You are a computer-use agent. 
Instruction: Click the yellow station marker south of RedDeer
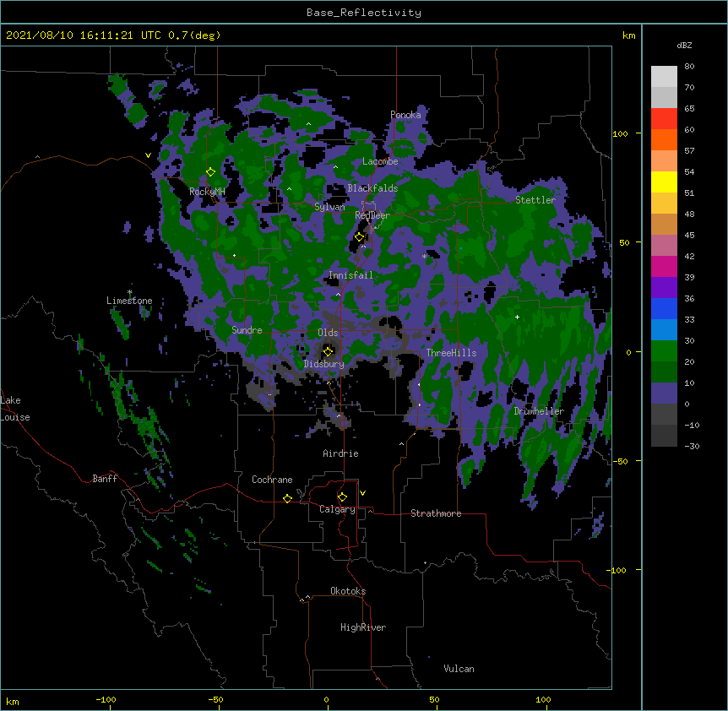(360, 237)
